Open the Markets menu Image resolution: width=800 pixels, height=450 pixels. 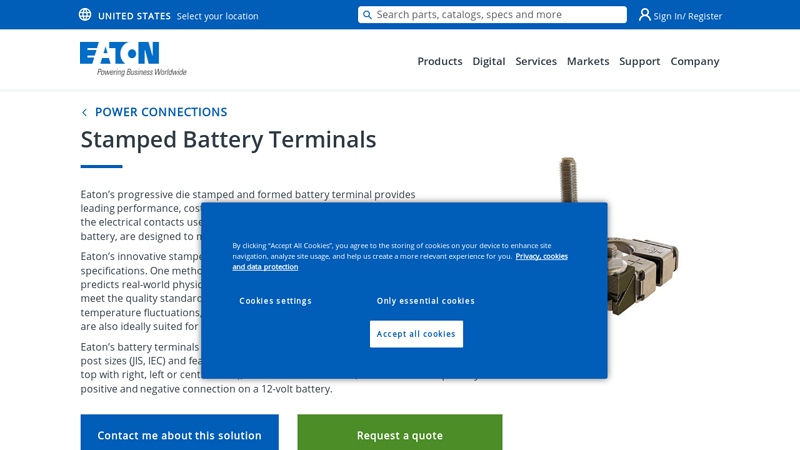[588, 61]
